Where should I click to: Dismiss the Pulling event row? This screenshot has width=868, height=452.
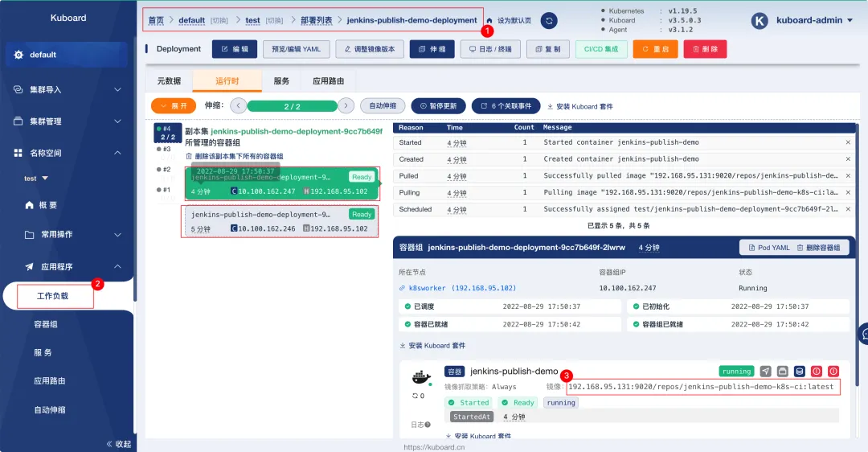point(848,192)
